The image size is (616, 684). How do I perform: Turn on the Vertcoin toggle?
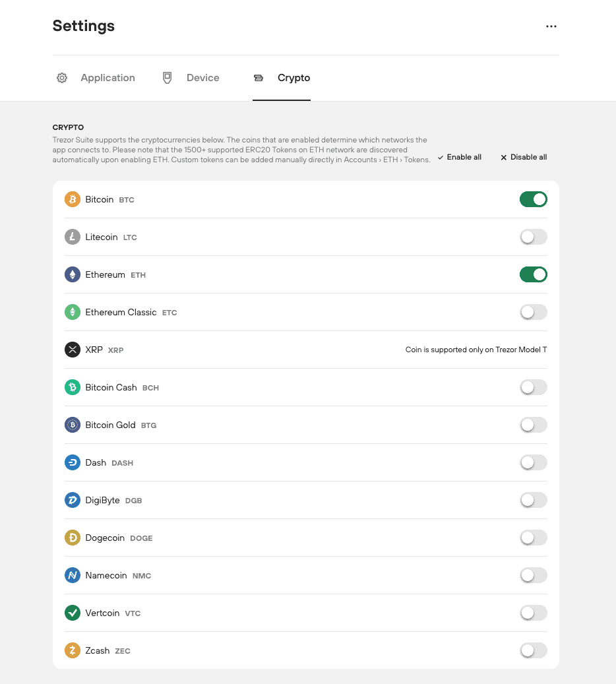tap(533, 613)
